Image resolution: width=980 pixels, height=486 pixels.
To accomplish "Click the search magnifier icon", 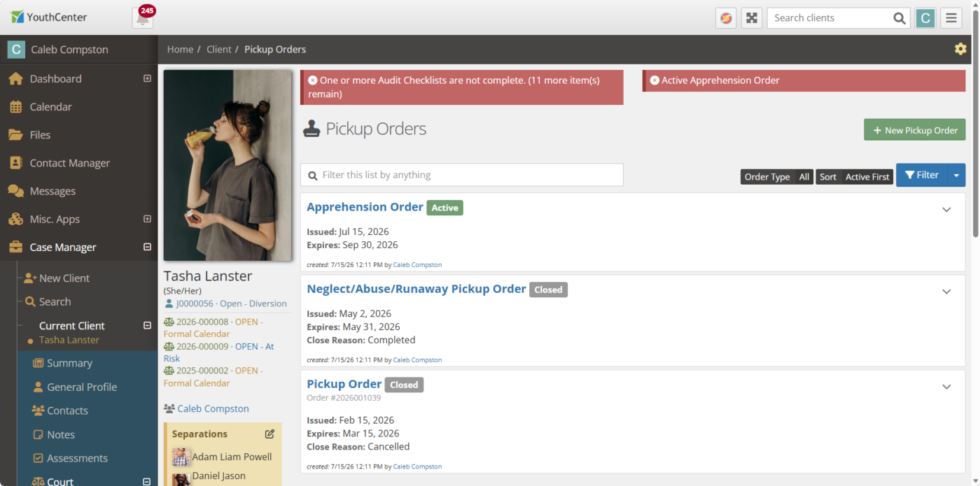I will tap(899, 18).
